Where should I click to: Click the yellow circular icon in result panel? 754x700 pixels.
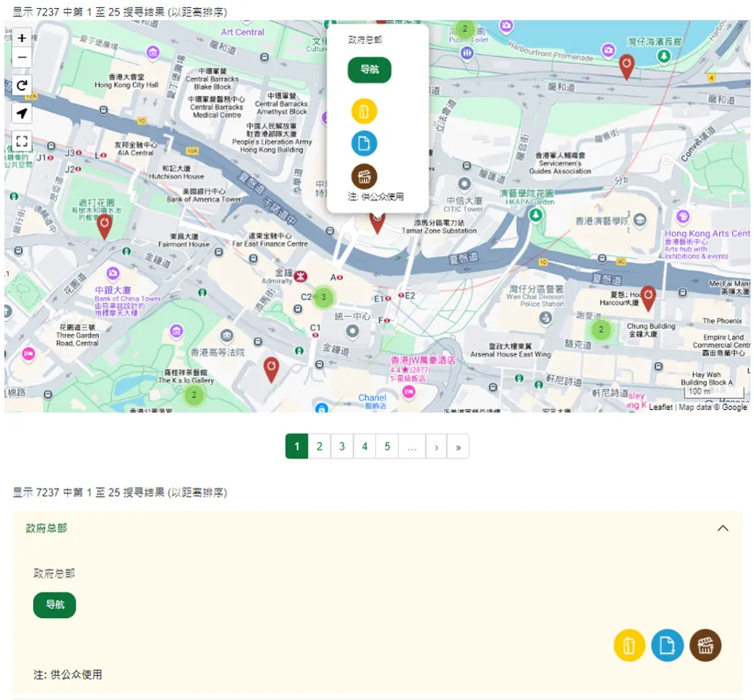tap(629, 645)
